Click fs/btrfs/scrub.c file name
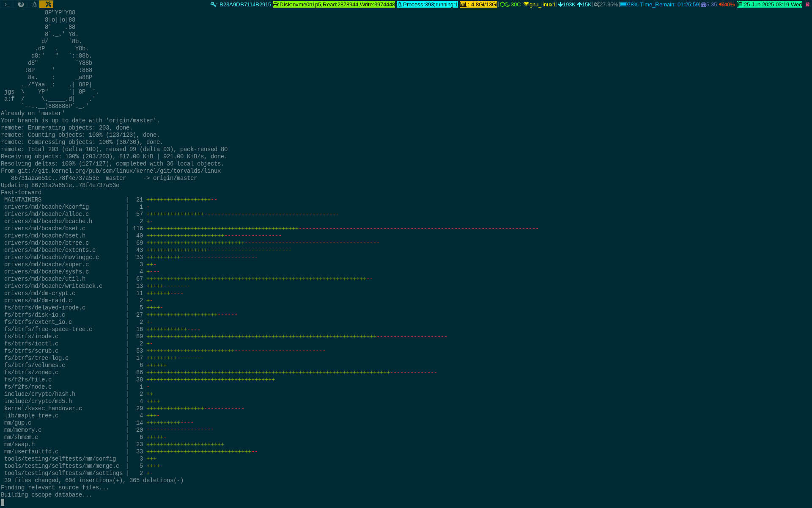Viewport: 812px width, 508px height. 31,351
